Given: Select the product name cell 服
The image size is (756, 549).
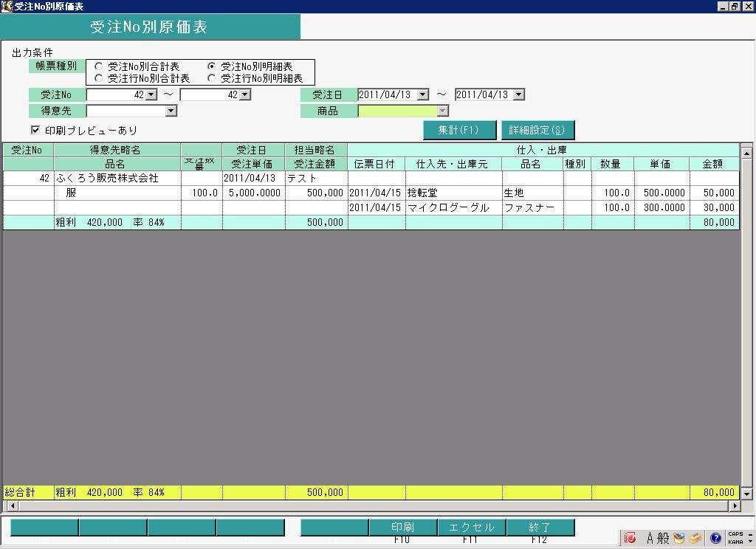Looking at the screenshot, I should click(117, 193).
